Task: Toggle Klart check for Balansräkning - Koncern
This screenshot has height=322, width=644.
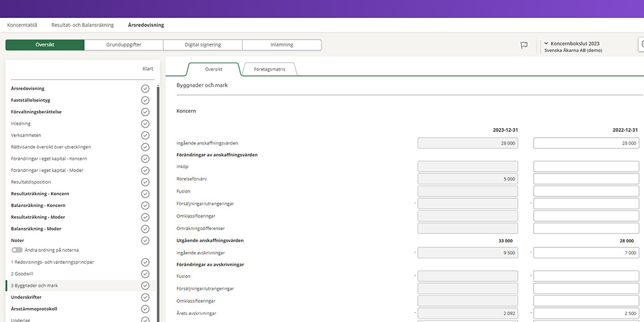Action: click(x=145, y=205)
